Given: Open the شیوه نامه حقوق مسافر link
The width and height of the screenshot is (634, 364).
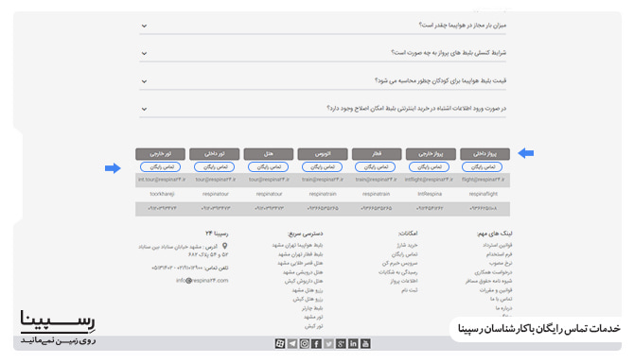Looking at the screenshot, I should click(489, 281).
